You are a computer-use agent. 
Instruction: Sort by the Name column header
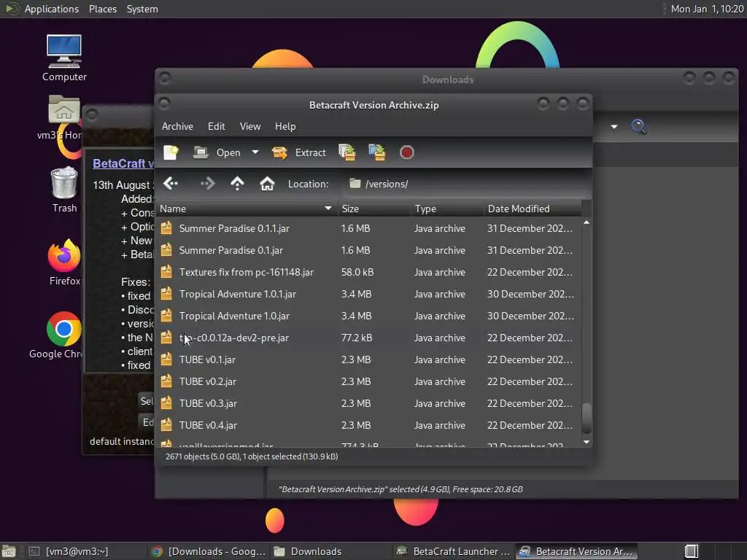click(x=246, y=209)
